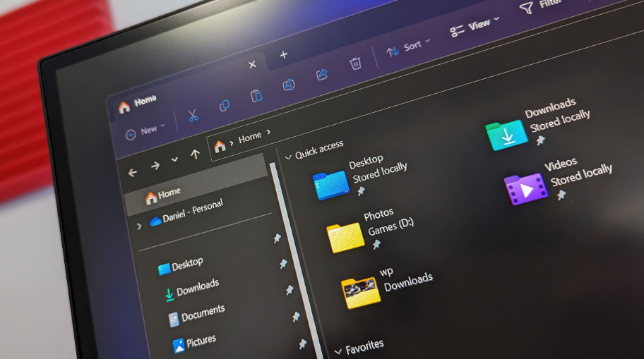The width and height of the screenshot is (644, 359).
Task: Open recent locations chevron dropdown
Action: 174,159
